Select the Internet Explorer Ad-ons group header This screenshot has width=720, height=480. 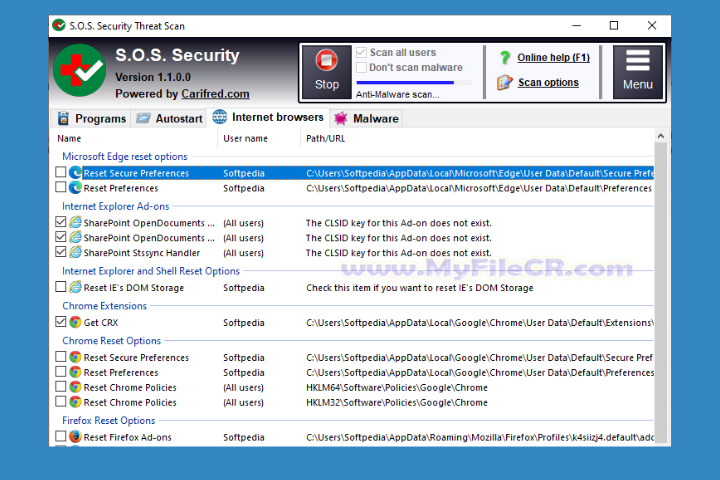point(116,206)
